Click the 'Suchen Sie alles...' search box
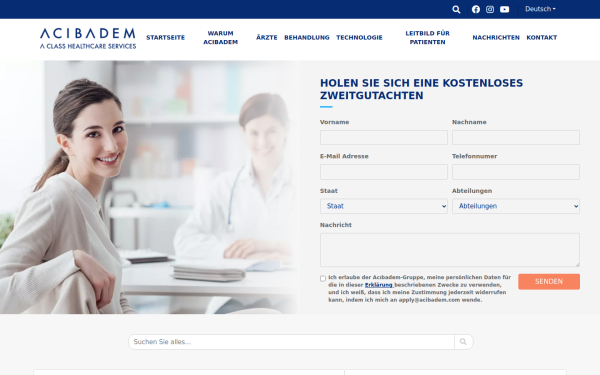The height and width of the screenshot is (375, 600). (x=292, y=342)
